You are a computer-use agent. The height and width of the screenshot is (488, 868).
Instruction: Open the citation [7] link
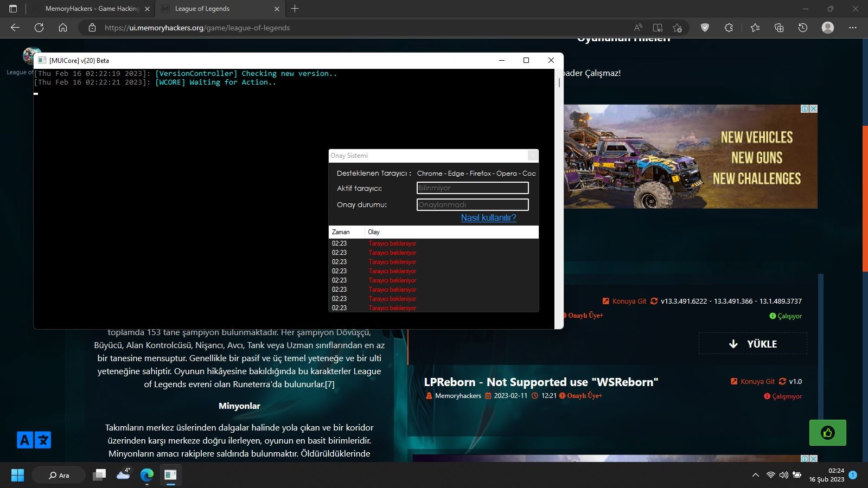pyautogui.click(x=330, y=384)
